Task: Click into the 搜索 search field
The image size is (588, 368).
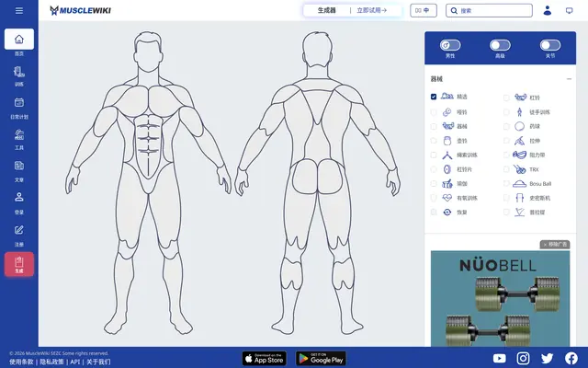Action: (x=489, y=10)
